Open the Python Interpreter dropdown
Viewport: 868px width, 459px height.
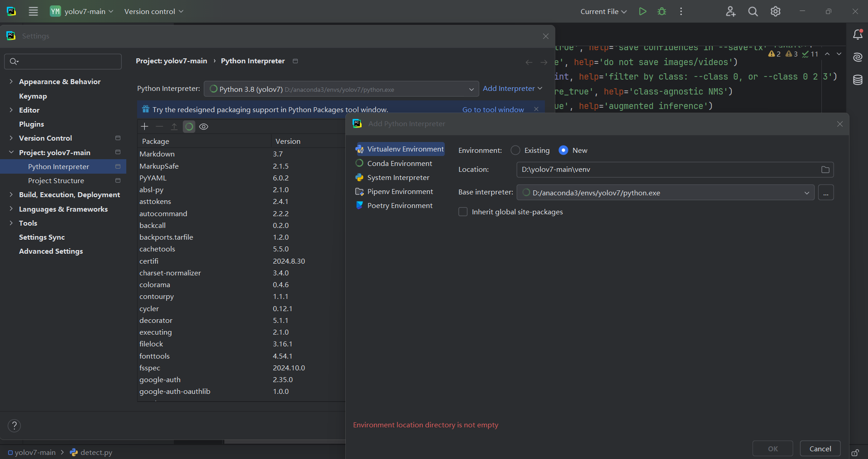341,89
